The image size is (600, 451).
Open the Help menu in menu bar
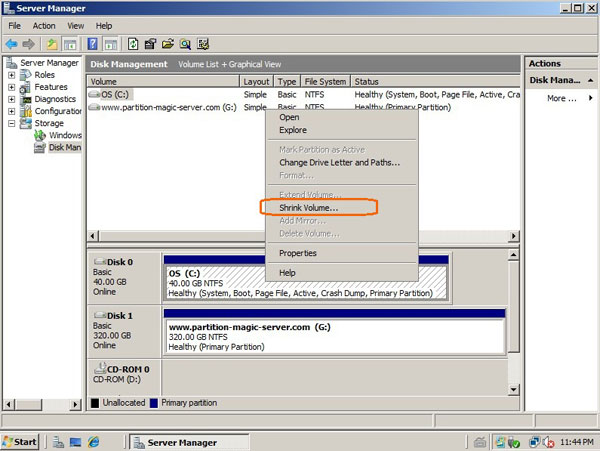coord(104,26)
